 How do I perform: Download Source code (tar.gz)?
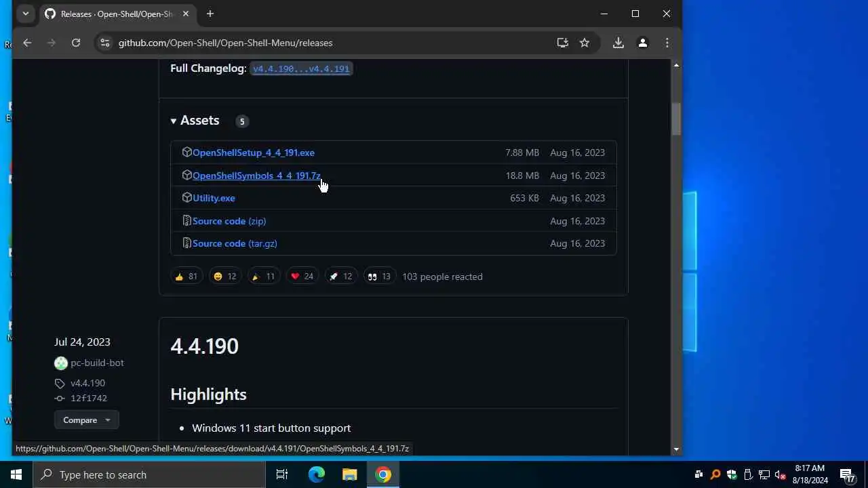coord(235,243)
